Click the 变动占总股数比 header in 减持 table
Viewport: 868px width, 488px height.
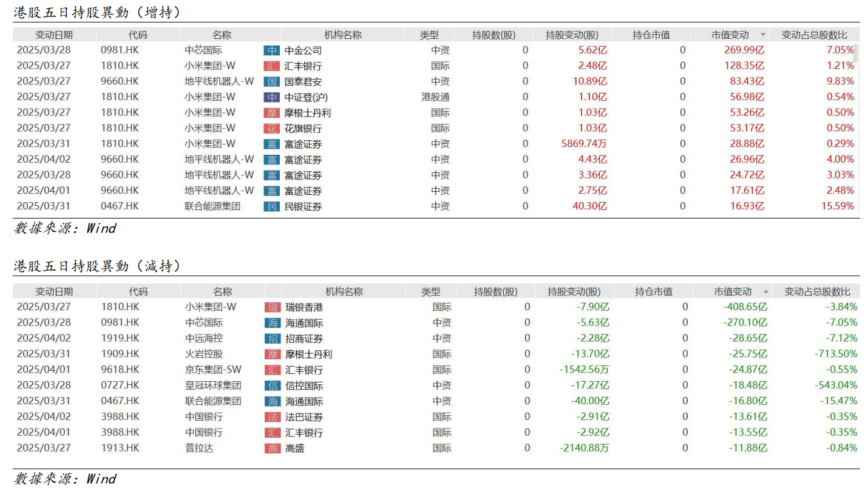[x=817, y=291]
